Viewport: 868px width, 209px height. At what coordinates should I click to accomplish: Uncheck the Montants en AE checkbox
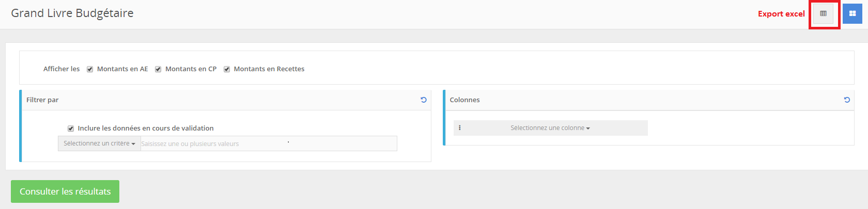90,69
